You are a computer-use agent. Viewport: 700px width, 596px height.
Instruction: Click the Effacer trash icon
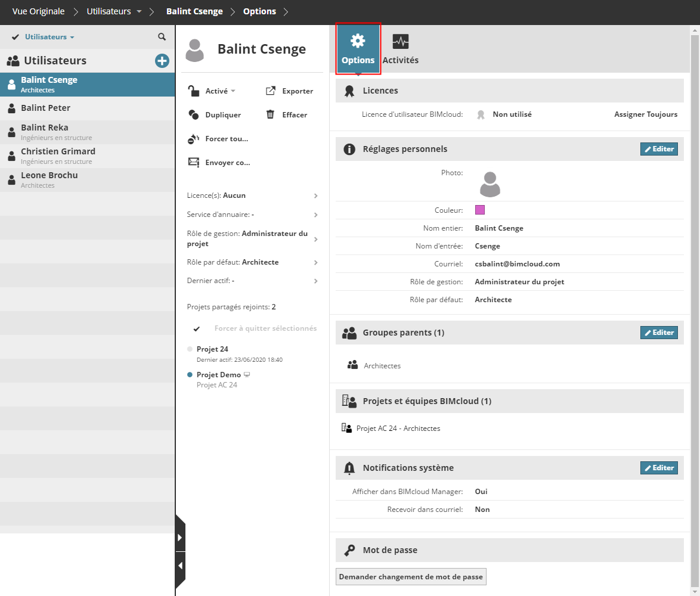271,114
